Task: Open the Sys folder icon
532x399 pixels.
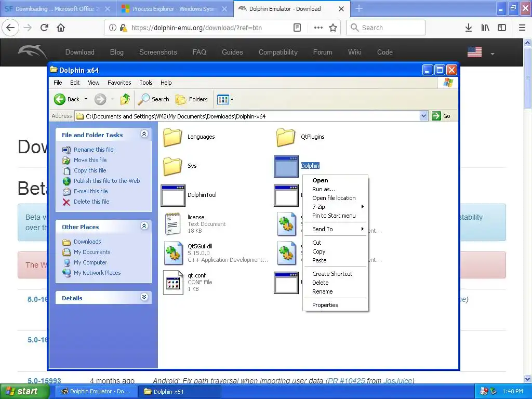Action: [172, 166]
